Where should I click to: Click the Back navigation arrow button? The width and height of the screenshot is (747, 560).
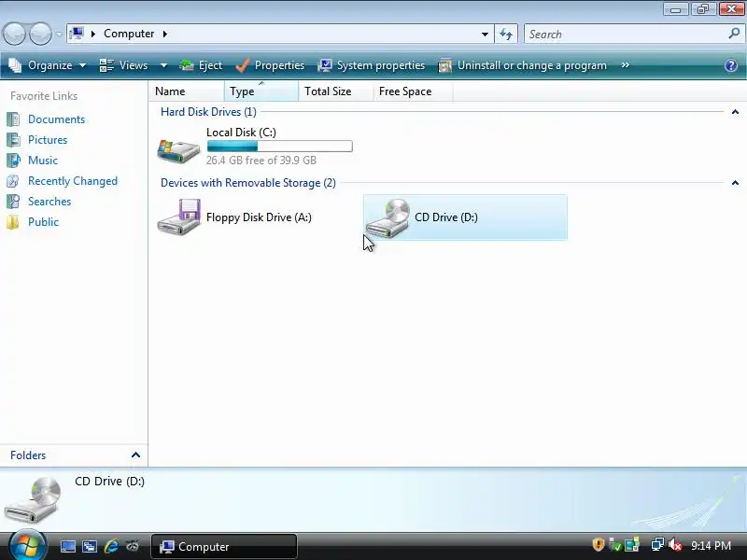(x=14, y=34)
